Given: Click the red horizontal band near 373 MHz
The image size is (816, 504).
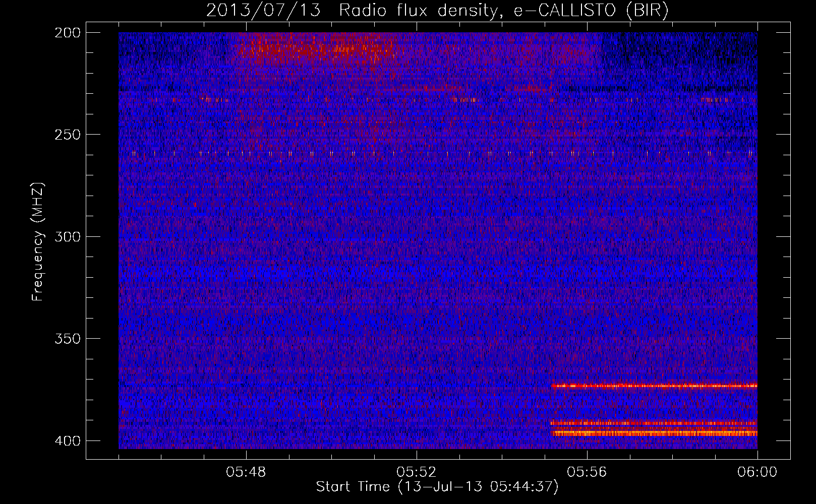Looking at the screenshot, I should 655,386.
